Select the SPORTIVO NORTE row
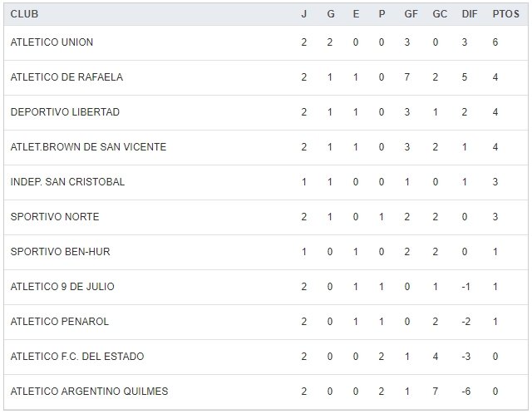This screenshot has height=414, width=532. click(x=55, y=217)
